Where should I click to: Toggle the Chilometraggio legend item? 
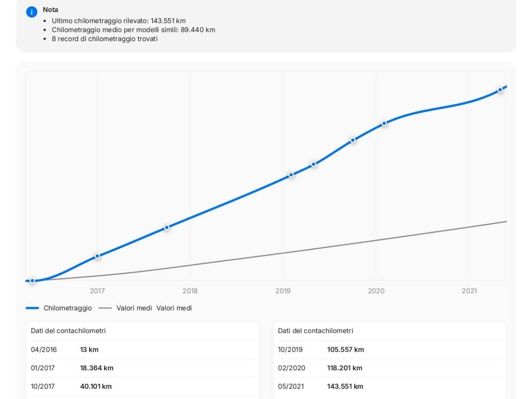pyautogui.click(x=67, y=308)
